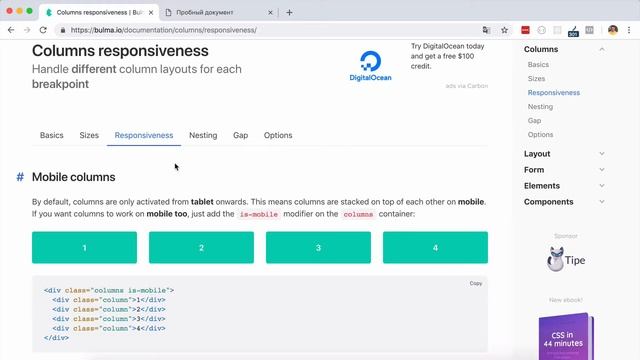Expand the Components sidebar section

[x=602, y=202]
